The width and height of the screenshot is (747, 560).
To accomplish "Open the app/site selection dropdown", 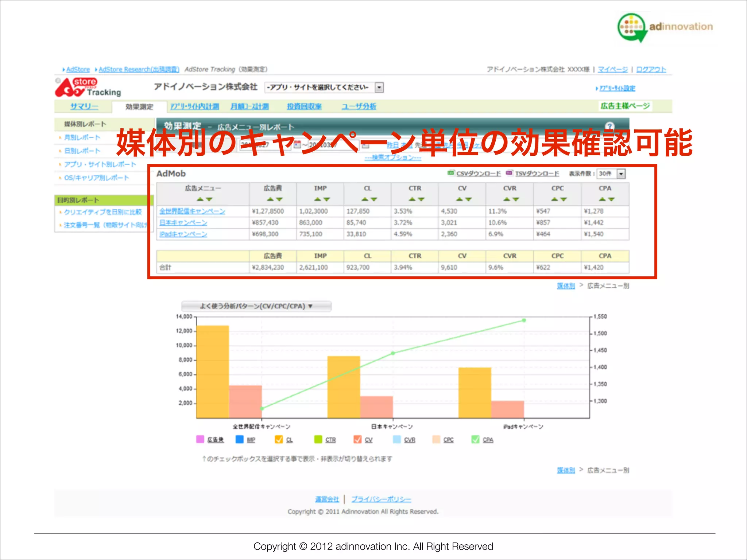I will 324,87.
